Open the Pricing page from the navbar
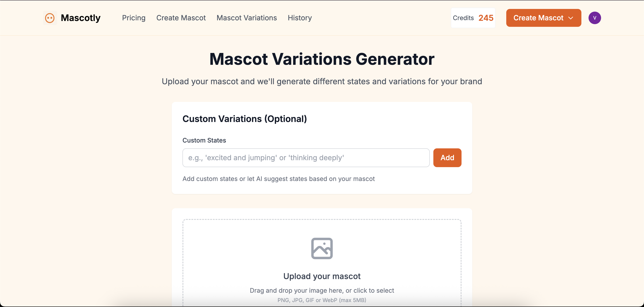This screenshot has width=644, height=307. pos(133,18)
